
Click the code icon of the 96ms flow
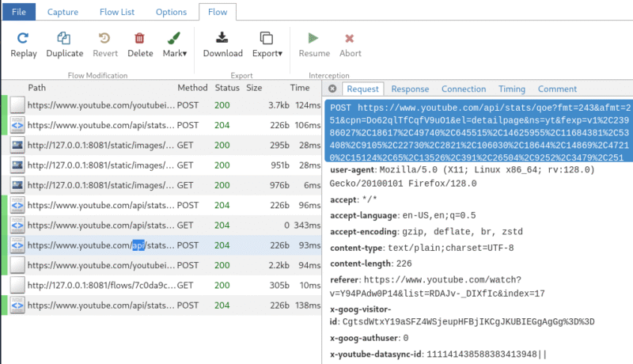tap(17, 205)
